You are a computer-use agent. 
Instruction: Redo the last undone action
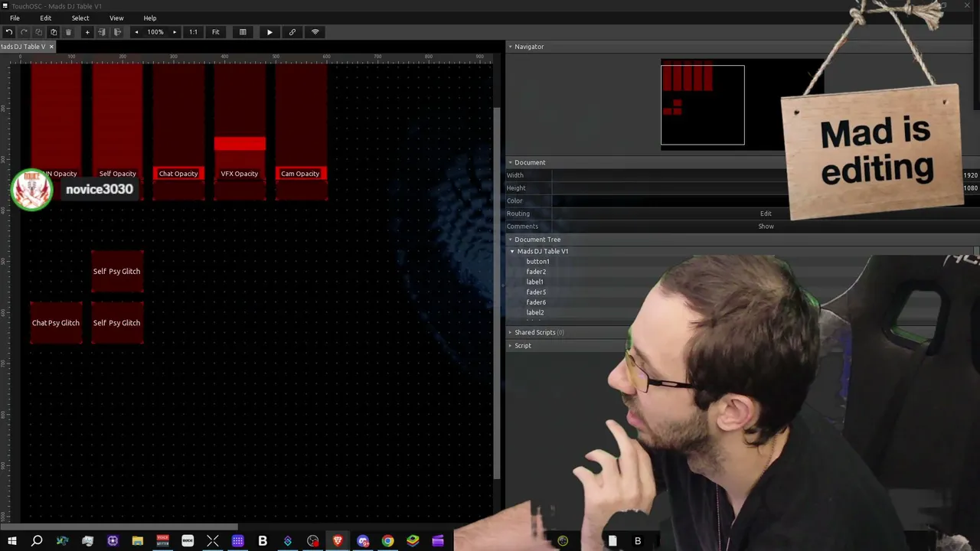(24, 32)
